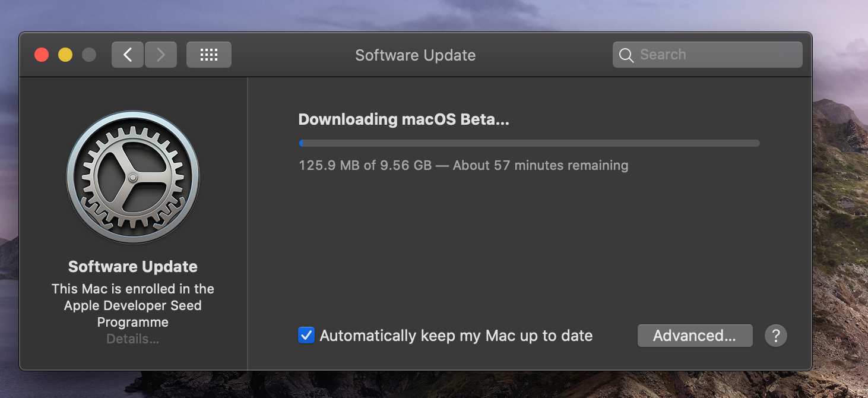Open help with the question mark button
This screenshot has width=868, height=398.
click(x=775, y=336)
